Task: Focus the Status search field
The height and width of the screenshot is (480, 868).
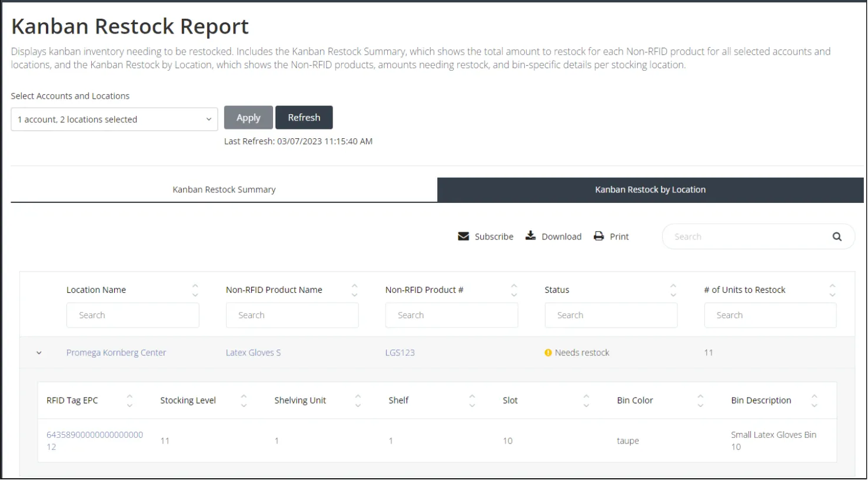Action: [611, 315]
